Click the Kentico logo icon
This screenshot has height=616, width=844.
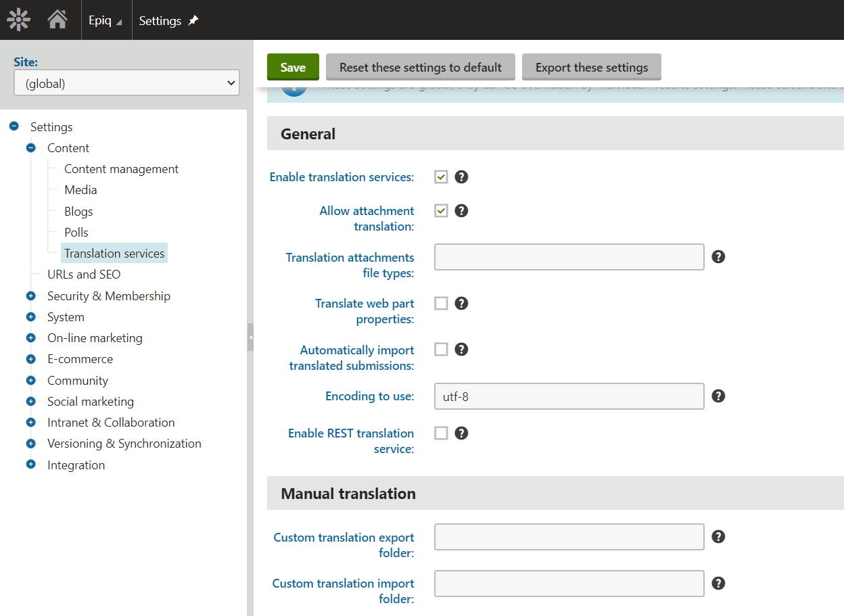point(18,20)
